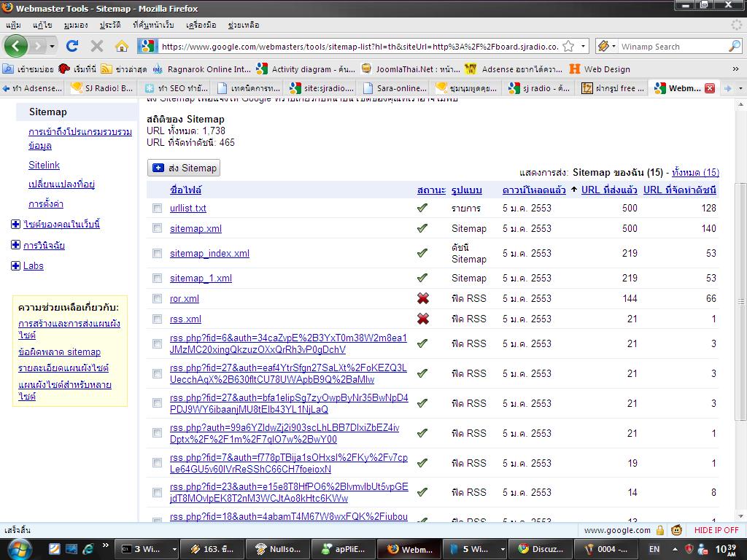Open the Discuz taskbar window
The width and height of the screenshot is (747, 560).
coord(541,549)
